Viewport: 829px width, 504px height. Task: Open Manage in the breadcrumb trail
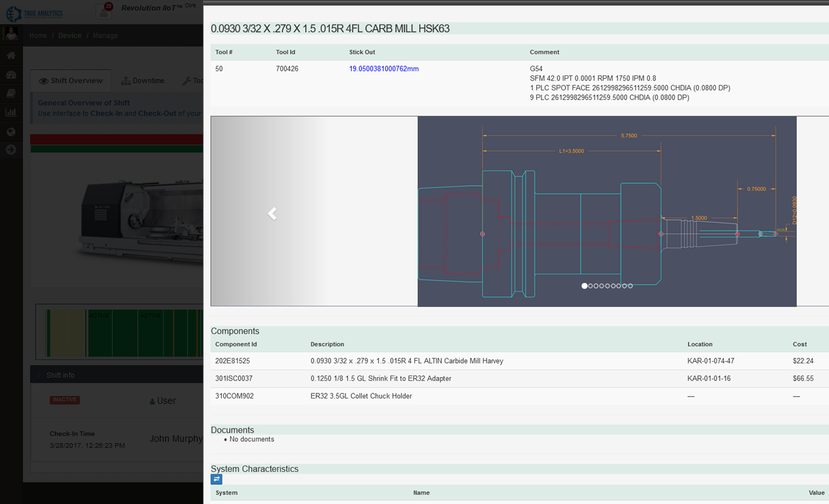[105, 35]
